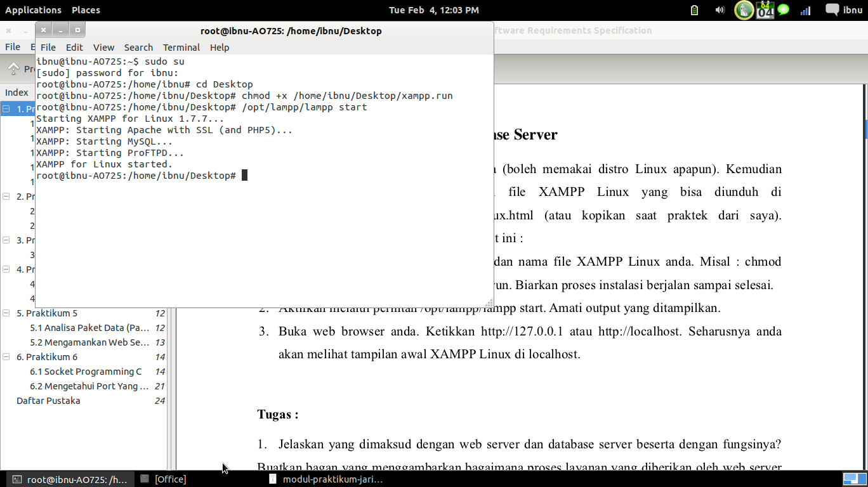Click the workspace switcher in bottom panel
Screen dimensions: 868x487
pos(854,479)
